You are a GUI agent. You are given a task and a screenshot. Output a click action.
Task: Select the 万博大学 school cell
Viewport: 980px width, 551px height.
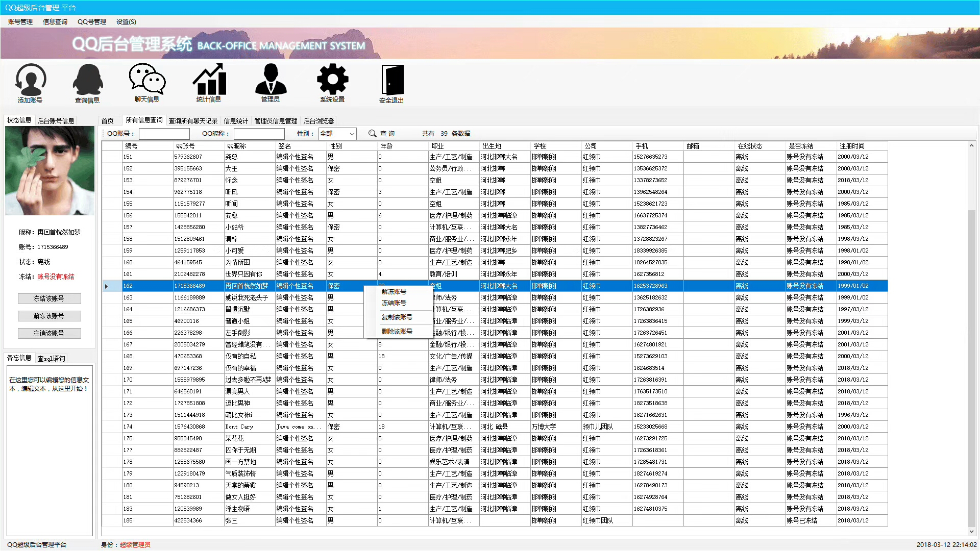556,427
